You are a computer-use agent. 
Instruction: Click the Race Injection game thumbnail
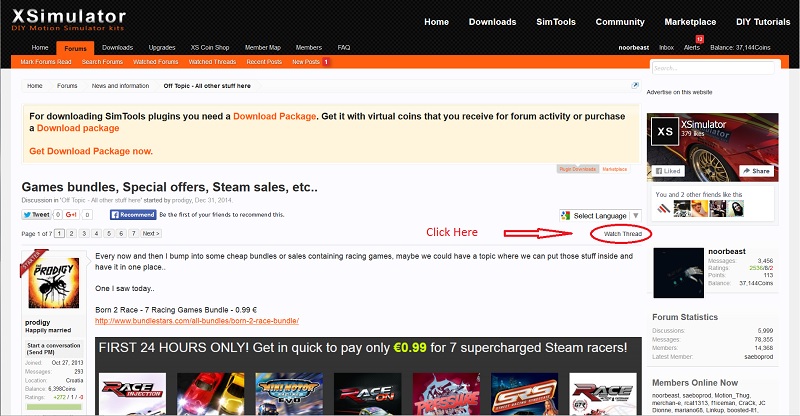click(132, 394)
